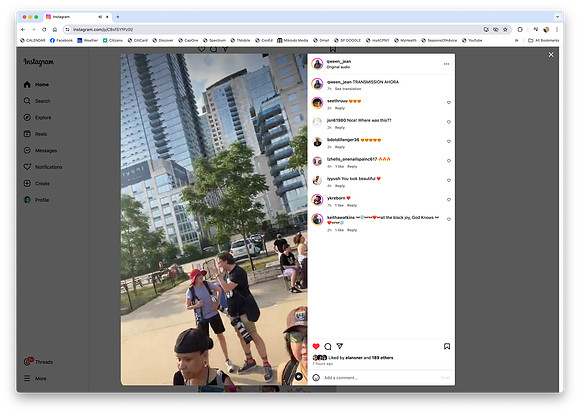
Task: Open Instagram Home from the sidebar
Action: (x=36, y=84)
